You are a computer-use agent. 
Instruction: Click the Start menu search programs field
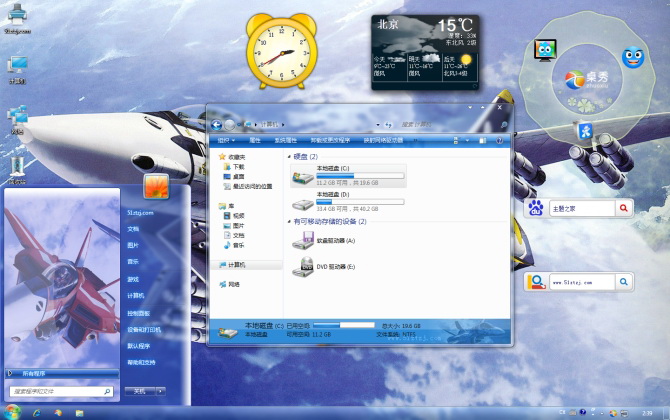point(61,391)
